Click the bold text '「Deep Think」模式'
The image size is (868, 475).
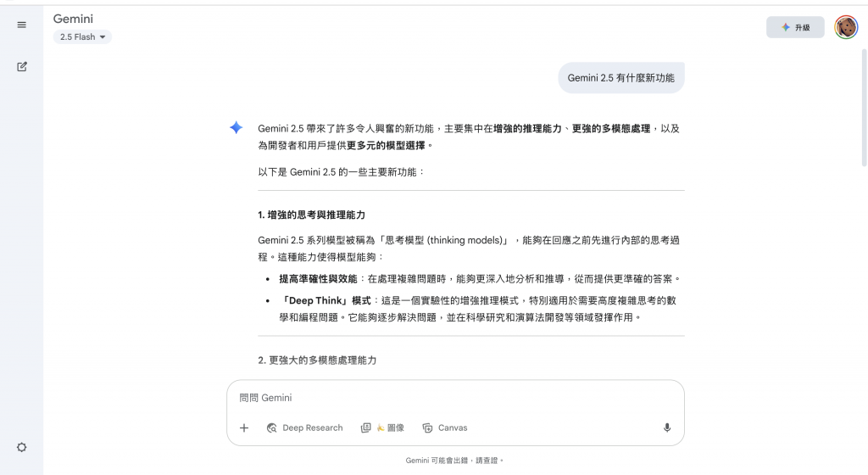(325, 300)
